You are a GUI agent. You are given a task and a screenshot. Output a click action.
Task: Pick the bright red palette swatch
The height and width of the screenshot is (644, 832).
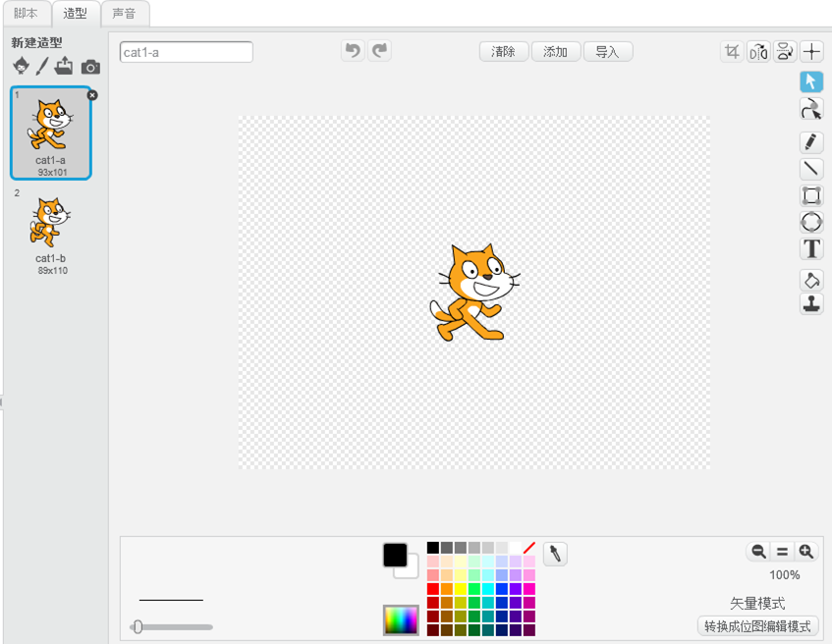click(x=433, y=589)
